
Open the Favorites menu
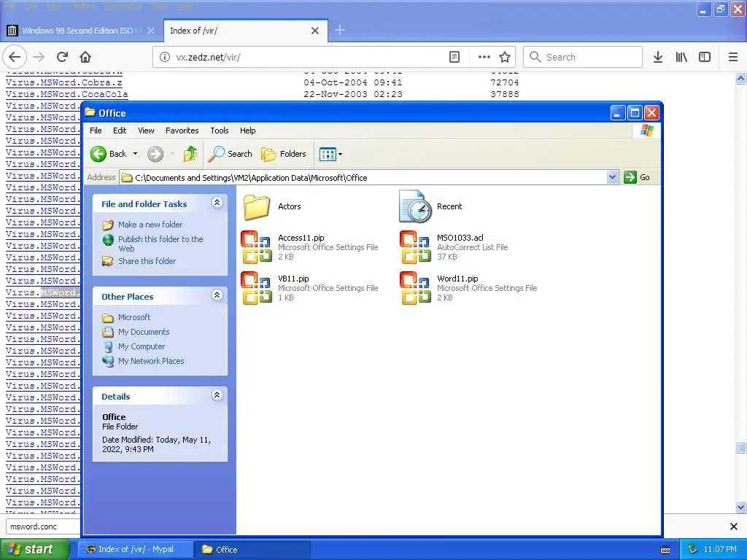coord(182,131)
